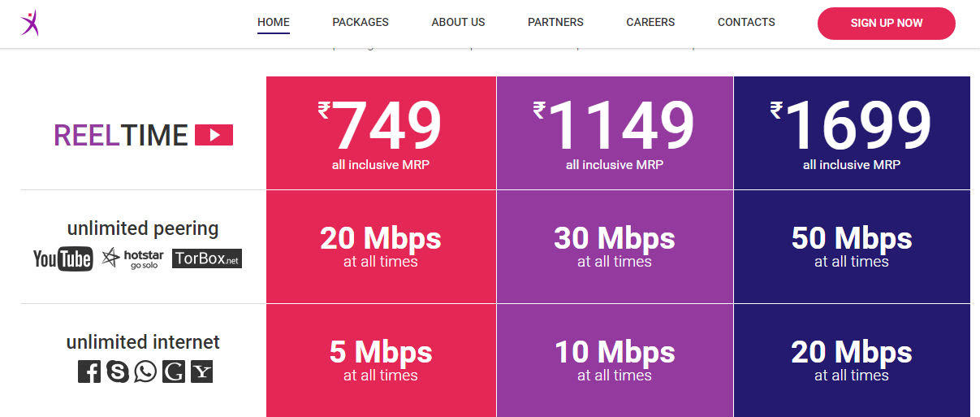Screen dimensions: 980x417
Task: Select the ₹1699 navy plan cell
Action: pyautogui.click(x=852, y=133)
